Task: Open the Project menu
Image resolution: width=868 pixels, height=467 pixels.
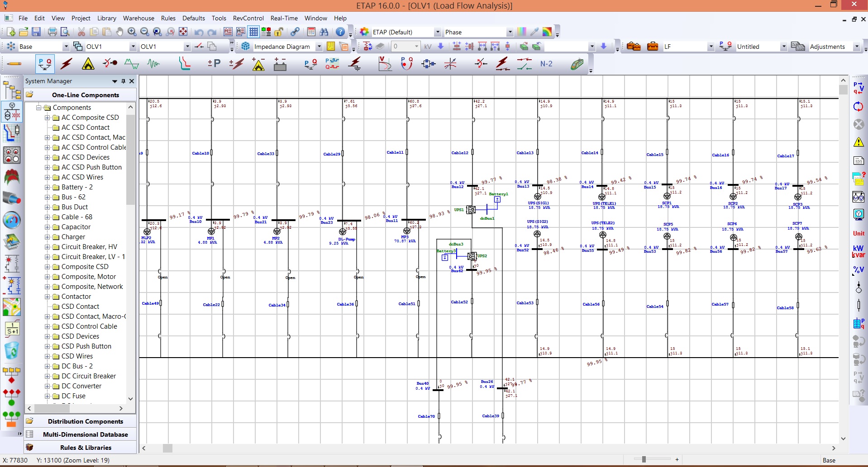Action: click(x=81, y=18)
